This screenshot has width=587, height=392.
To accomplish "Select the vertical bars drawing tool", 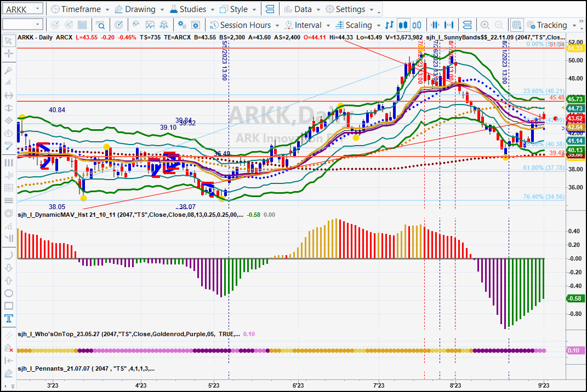I will pyautogui.click(x=8, y=163).
